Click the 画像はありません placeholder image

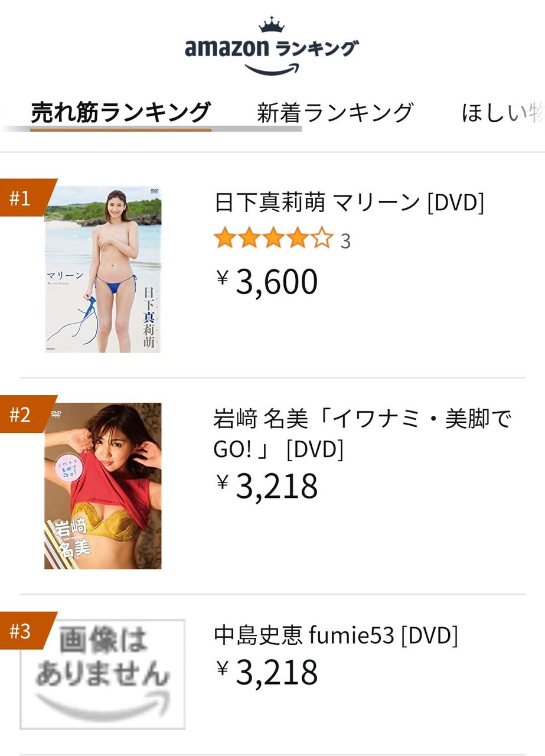tap(103, 674)
